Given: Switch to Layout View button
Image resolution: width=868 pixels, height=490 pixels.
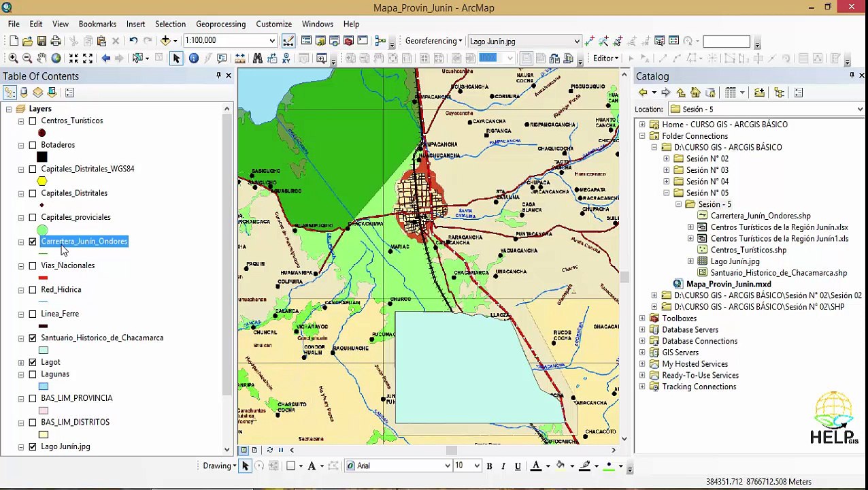Looking at the screenshot, I should pos(254,450).
